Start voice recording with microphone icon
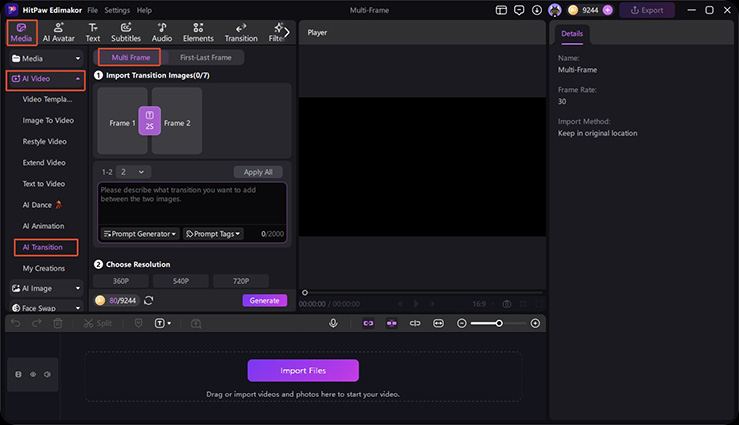739x425 pixels. pos(333,323)
